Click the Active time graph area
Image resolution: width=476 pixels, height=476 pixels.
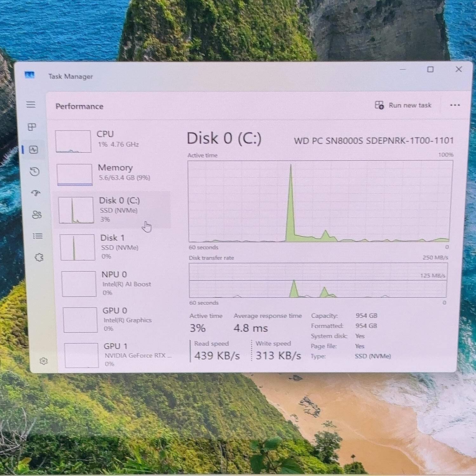pos(320,202)
